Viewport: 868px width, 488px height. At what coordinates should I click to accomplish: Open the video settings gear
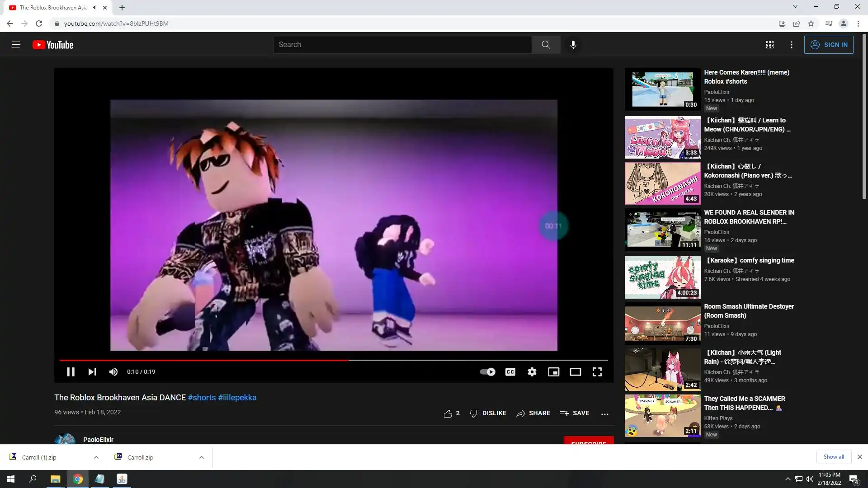532,372
